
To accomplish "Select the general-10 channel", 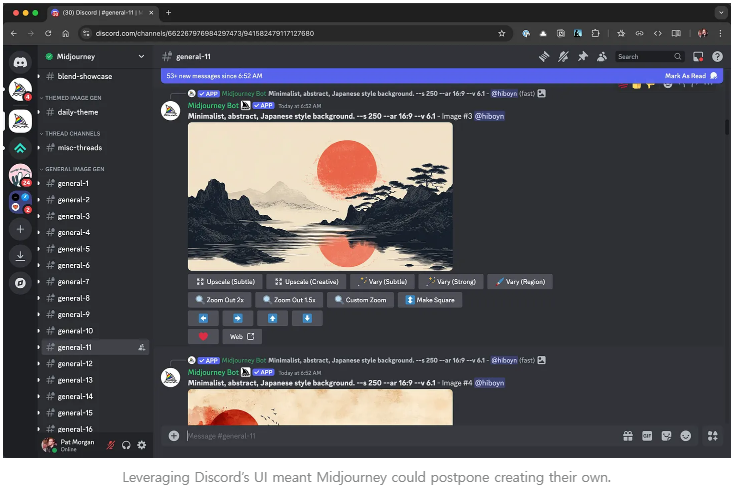I will point(96,331).
